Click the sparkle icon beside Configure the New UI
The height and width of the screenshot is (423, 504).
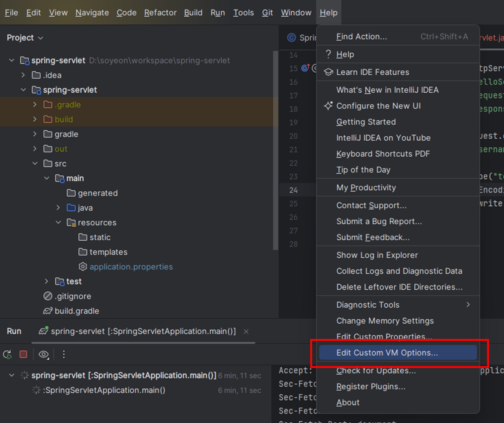(x=328, y=106)
